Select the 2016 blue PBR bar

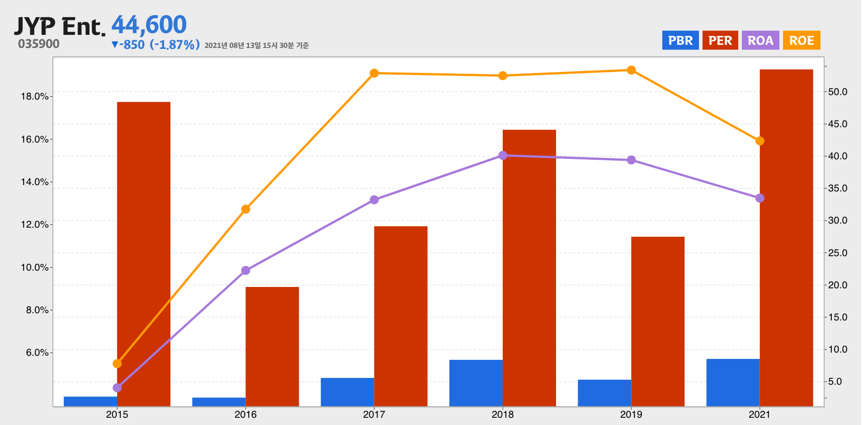point(219,402)
